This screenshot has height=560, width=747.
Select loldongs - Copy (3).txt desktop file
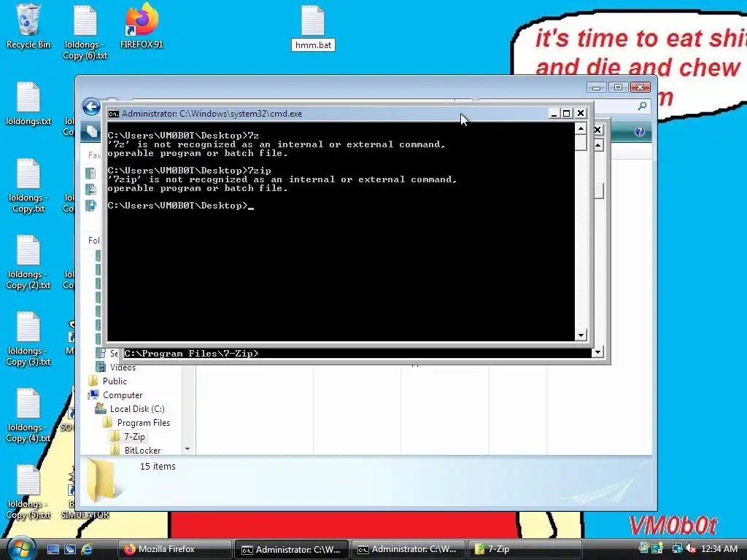tap(28, 339)
